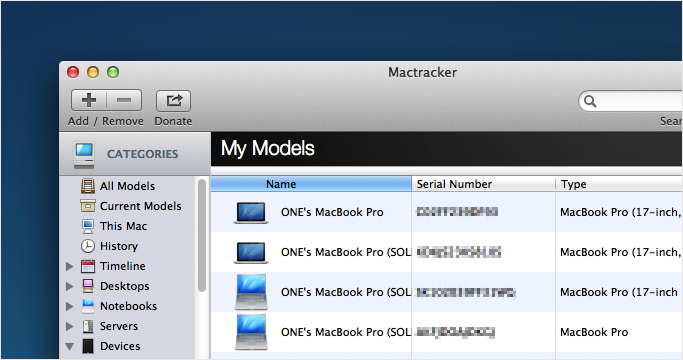Click 'Notebooks' label in sidebar
Screen dimensions: 683x360
coord(128,306)
